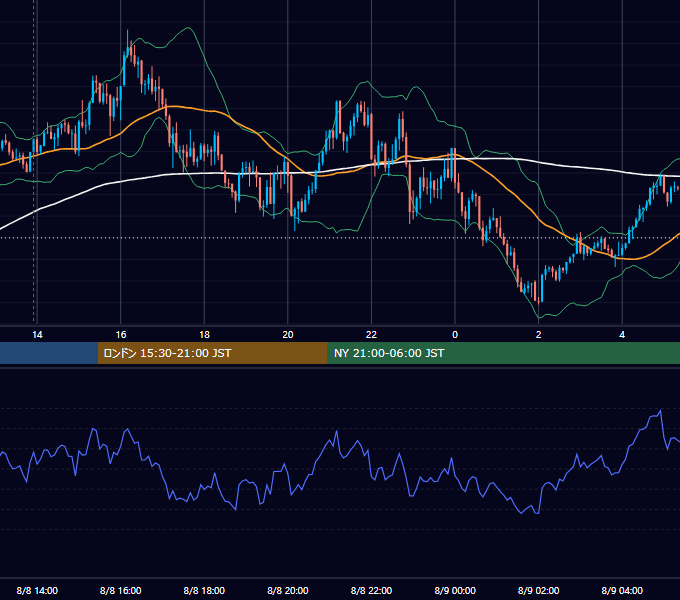Click the 8/9 00:00 date label

point(455,590)
